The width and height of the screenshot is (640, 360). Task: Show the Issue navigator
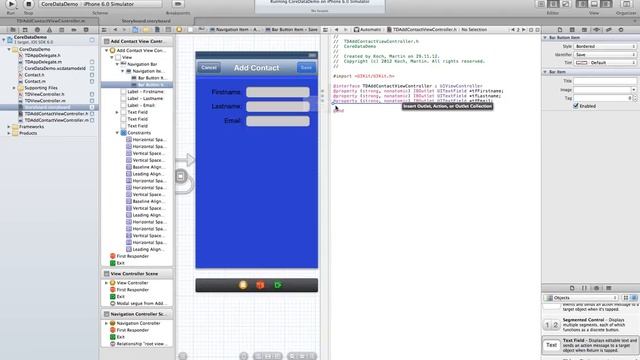49,30
